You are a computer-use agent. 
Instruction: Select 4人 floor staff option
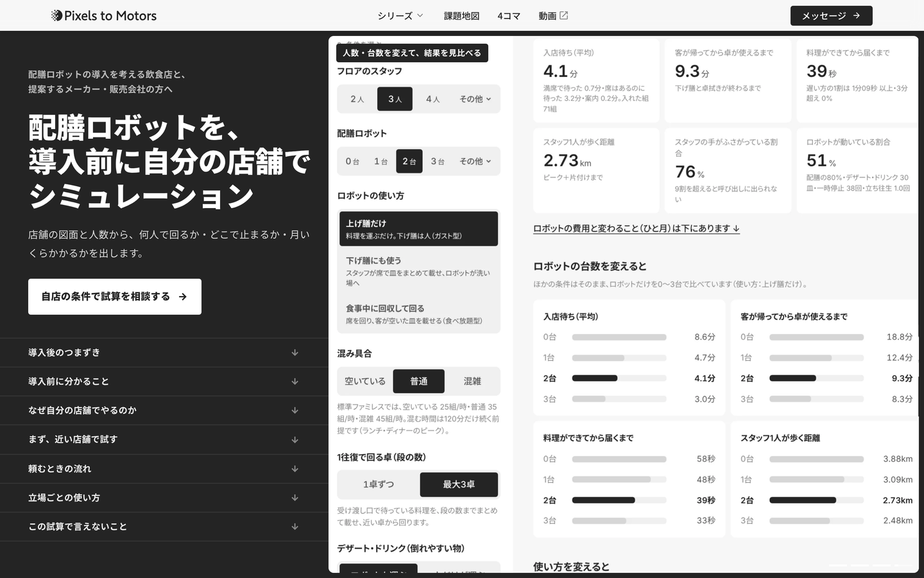coord(433,99)
